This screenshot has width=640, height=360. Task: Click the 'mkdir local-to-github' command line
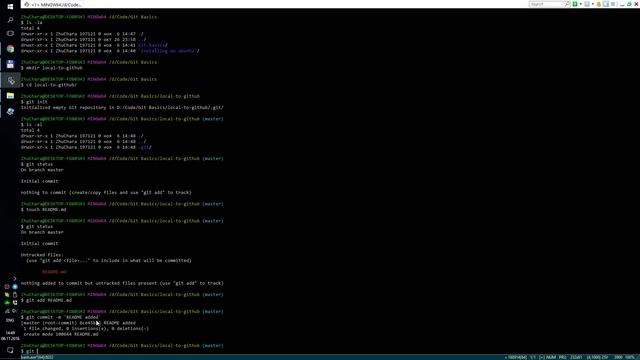pos(51,68)
